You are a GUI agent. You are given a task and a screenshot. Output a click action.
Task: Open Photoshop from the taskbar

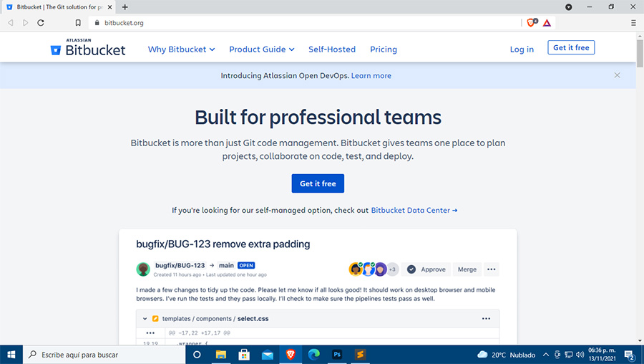click(x=337, y=355)
